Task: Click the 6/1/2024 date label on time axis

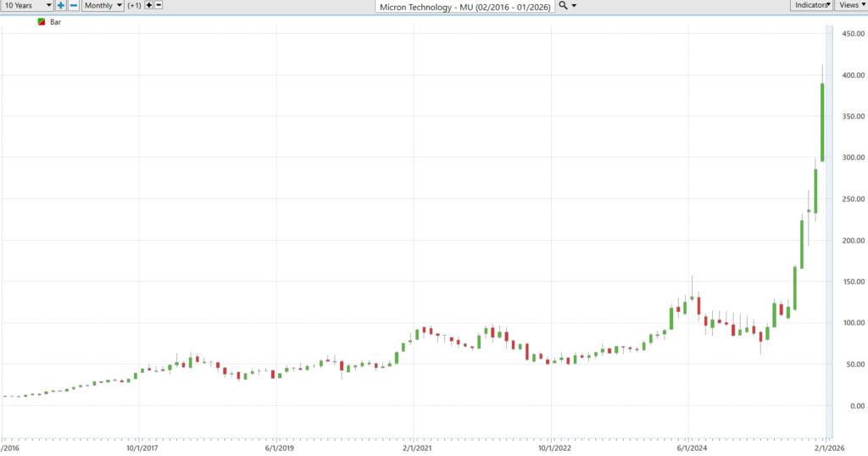Action: pos(689,448)
